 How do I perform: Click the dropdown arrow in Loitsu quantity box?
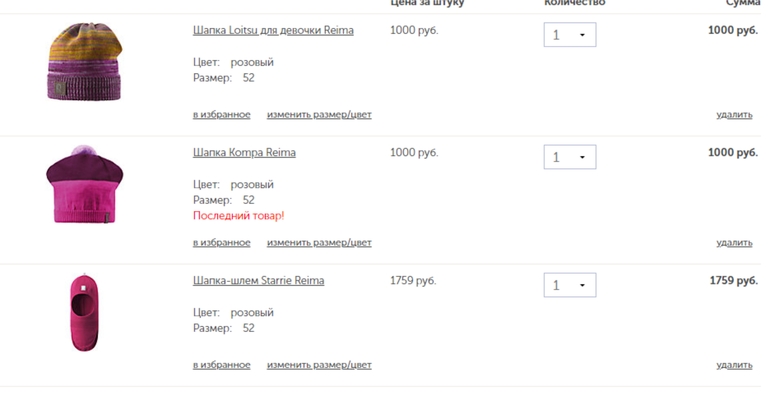[582, 35]
